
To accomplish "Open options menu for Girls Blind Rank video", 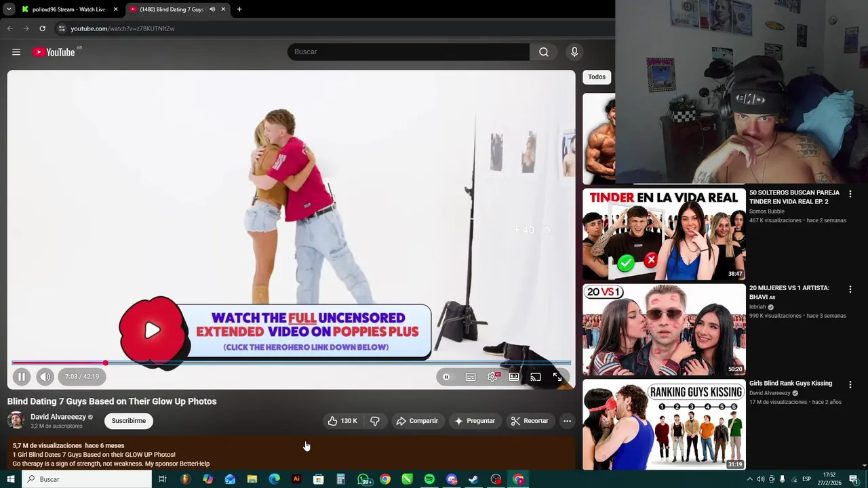I will click(x=850, y=384).
